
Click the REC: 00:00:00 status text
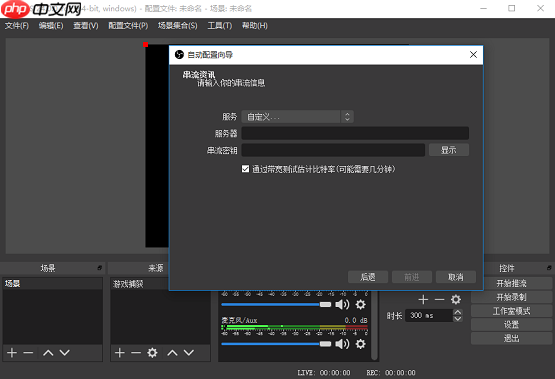391,373
